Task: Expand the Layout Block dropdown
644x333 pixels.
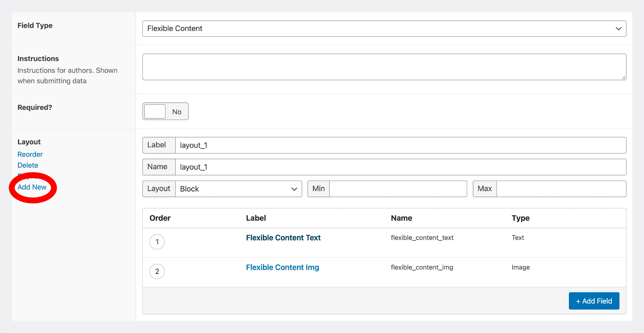Action: click(238, 189)
